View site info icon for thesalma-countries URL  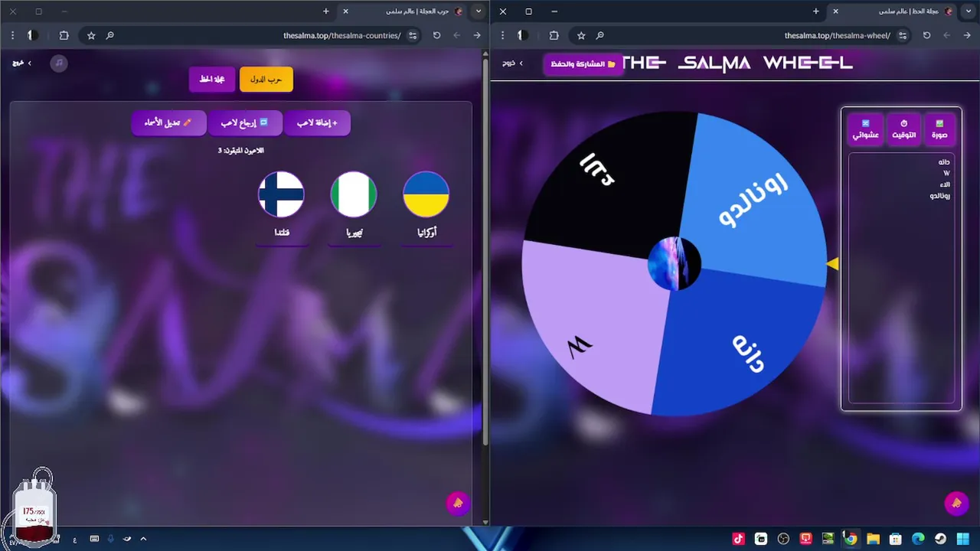pos(413,35)
